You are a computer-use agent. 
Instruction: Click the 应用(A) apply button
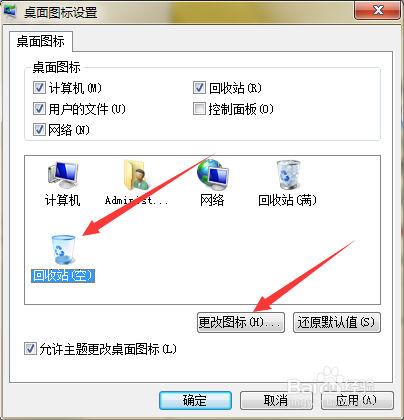tap(357, 400)
